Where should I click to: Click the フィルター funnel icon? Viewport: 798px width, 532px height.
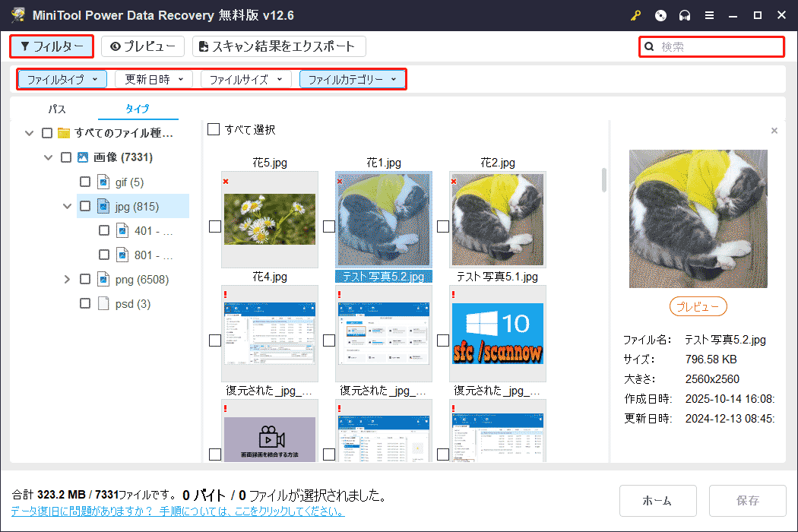[x=26, y=46]
